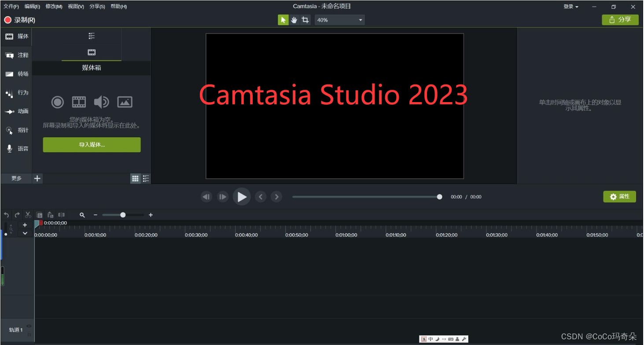Jump to next clip with right chevron
This screenshot has height=345, width=644.
[x=276, y=197]
